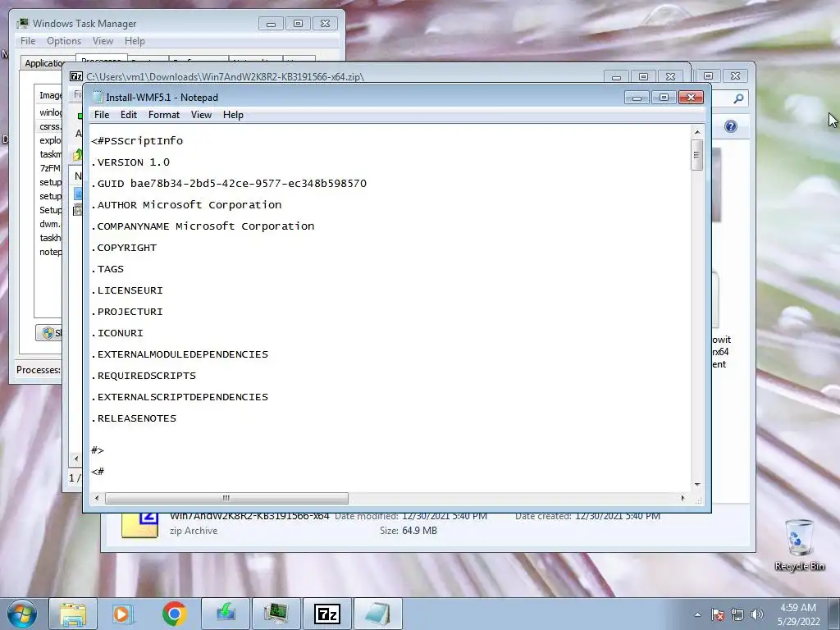Minimize the 7-Zip archive window
This screenshot has width=840, height=630.
tap(616, 77)
